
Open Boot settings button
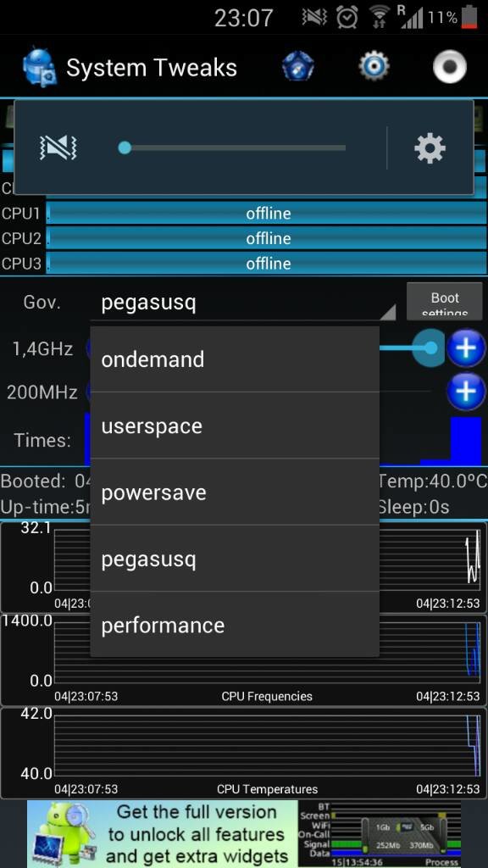tap(445, 301)
